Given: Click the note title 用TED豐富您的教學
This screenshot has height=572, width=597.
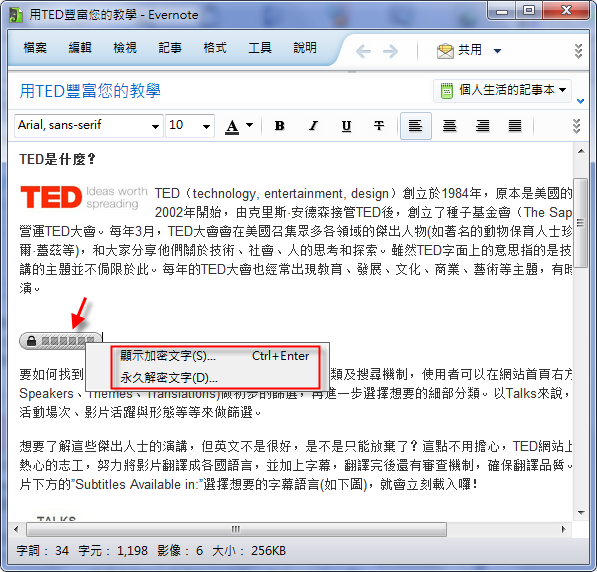Looking at the screenshot, I should point(90,91).
